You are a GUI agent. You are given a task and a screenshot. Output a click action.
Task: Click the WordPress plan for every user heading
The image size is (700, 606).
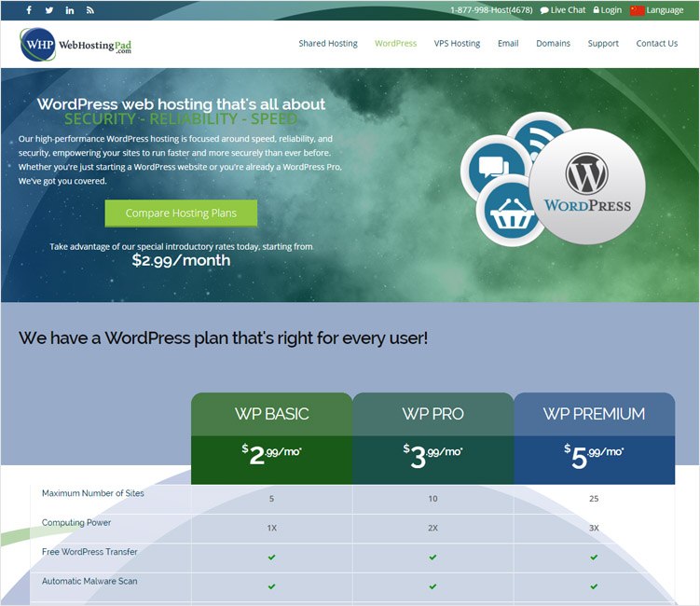(223, 338)
